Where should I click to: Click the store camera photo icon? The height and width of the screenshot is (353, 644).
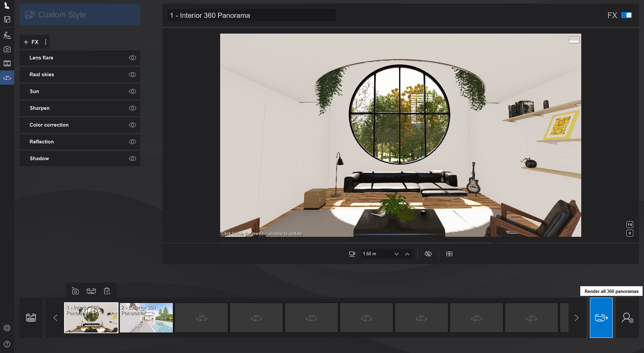coord(75,291)
